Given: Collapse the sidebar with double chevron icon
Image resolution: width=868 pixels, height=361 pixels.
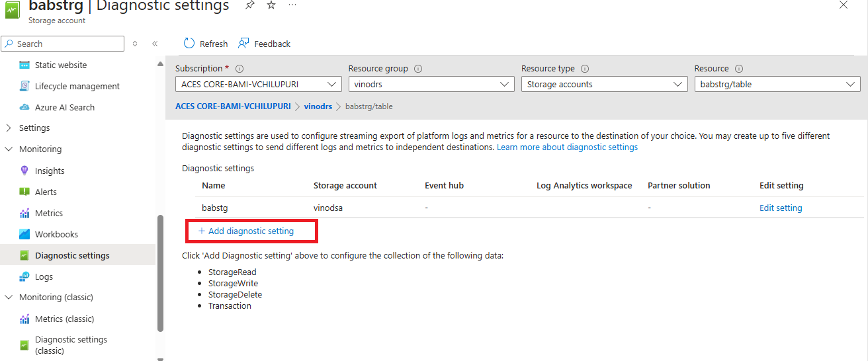Looking at the screenshot, I should click(155, 44).
